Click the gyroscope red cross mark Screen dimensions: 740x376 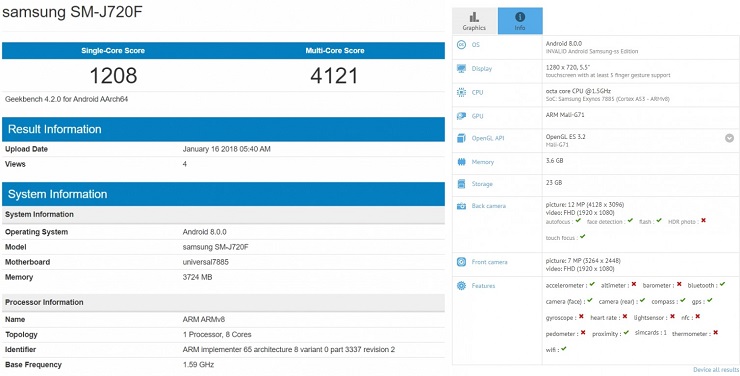pos(581,317)
